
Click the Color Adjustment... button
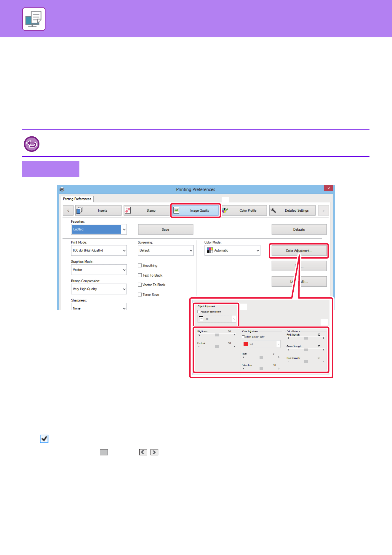coord(299,251)
